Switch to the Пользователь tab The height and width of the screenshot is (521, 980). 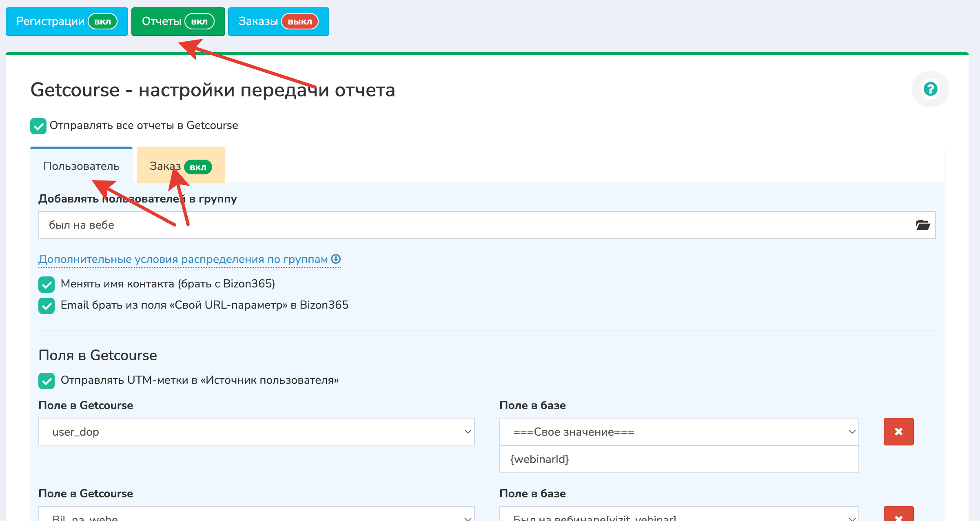(x=81, y=166)
